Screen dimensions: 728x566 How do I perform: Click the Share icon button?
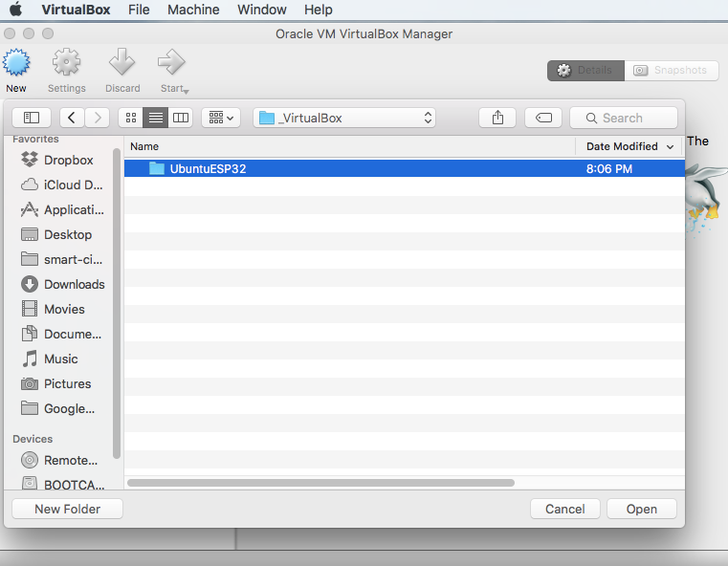coord(497,118)
